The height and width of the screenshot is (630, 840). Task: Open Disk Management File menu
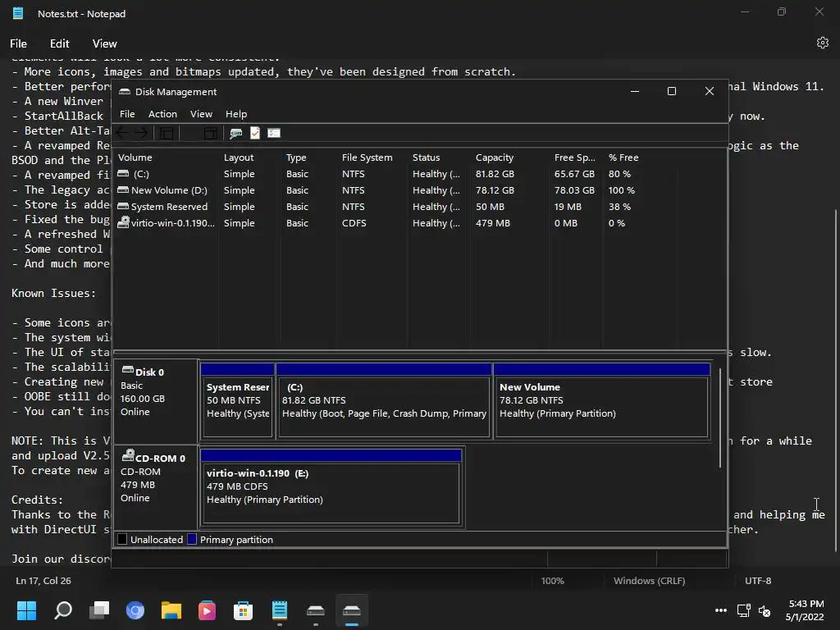[x=127, y=113]
